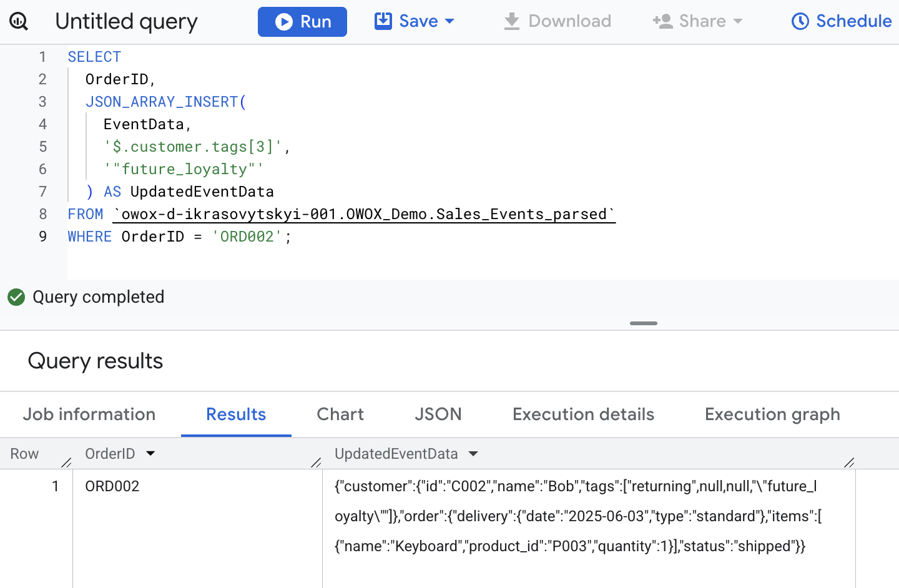Screen dimensions: 899x588
Task: Click the panel divider drag handle
Action: point(644,323)
